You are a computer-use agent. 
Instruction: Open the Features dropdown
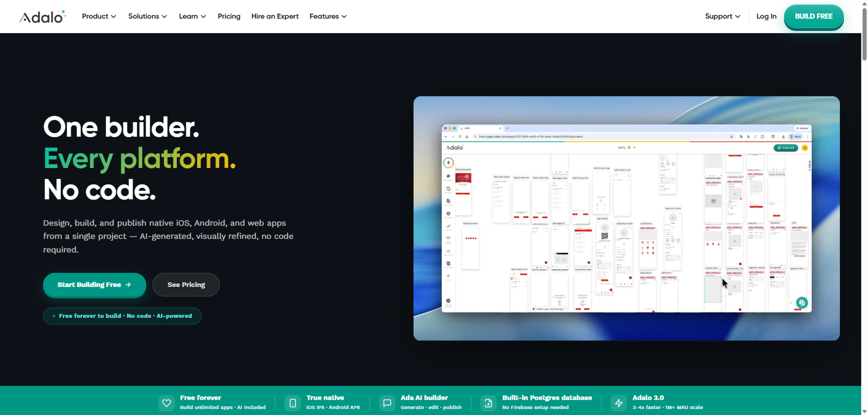[328, 16]
